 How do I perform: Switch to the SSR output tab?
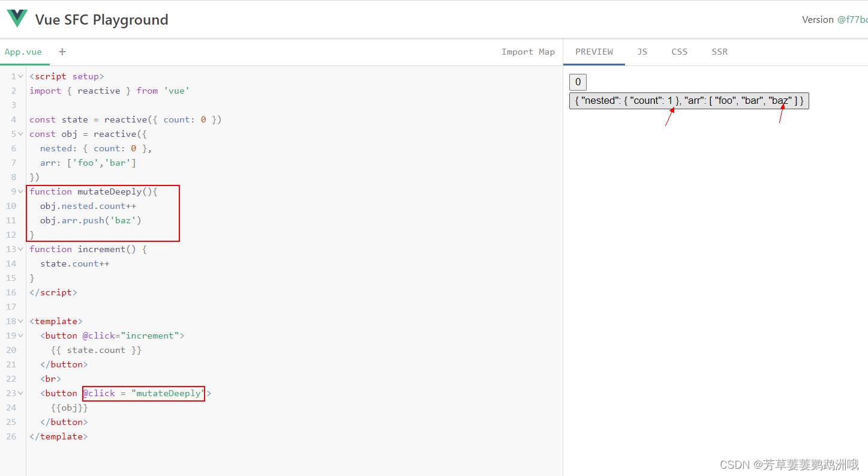coord(719,52)
